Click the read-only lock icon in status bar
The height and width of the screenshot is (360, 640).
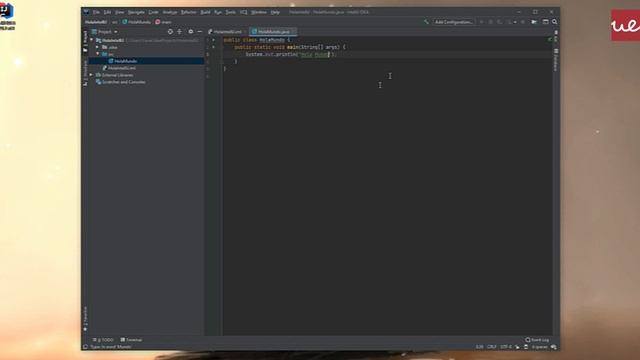(x=518, y=347)
